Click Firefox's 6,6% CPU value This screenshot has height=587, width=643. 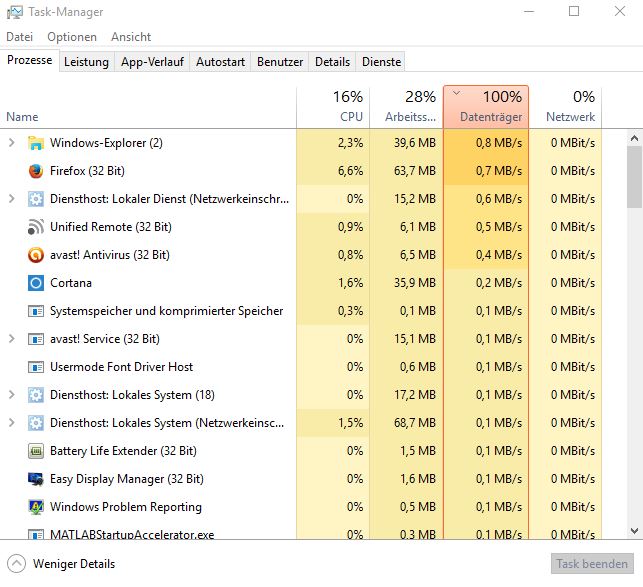[x=350, y=171]
